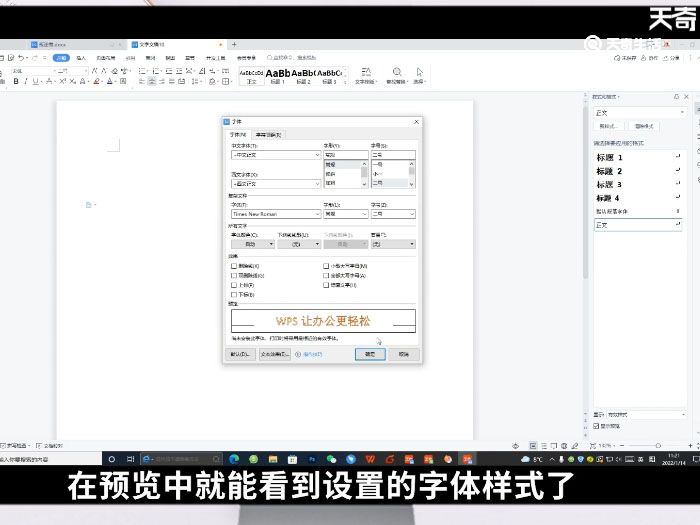Open the underline style (下划线线型) dropdown
Viewport: 700px width, 525px height.
pyautogui.click(x=299, y=244)
